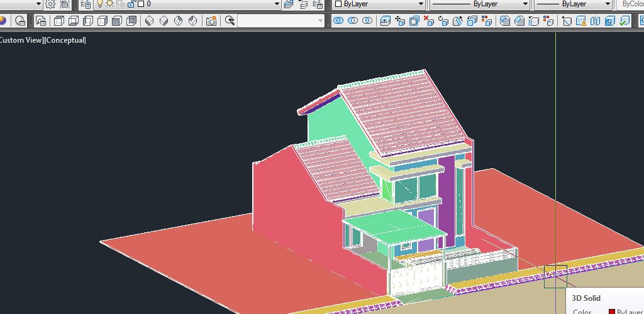Click the Create Camera icon
The image size is (644, 314).
point(211,21)
